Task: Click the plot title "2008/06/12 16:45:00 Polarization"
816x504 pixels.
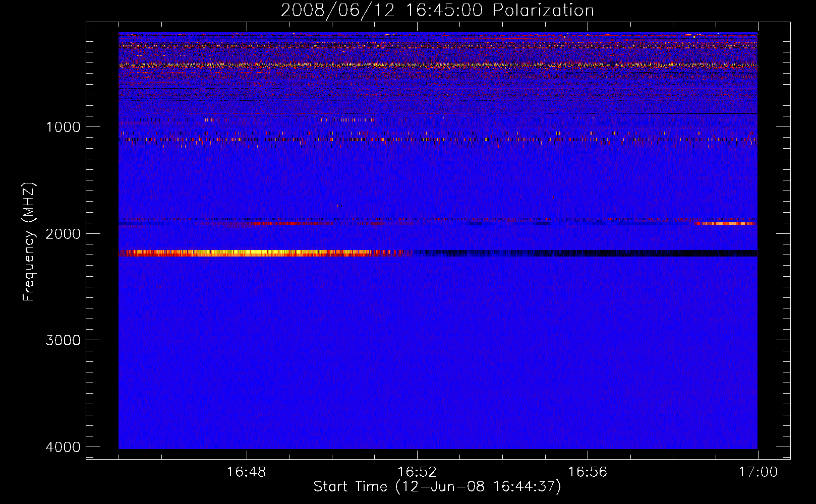Action: tap(437, 10)
